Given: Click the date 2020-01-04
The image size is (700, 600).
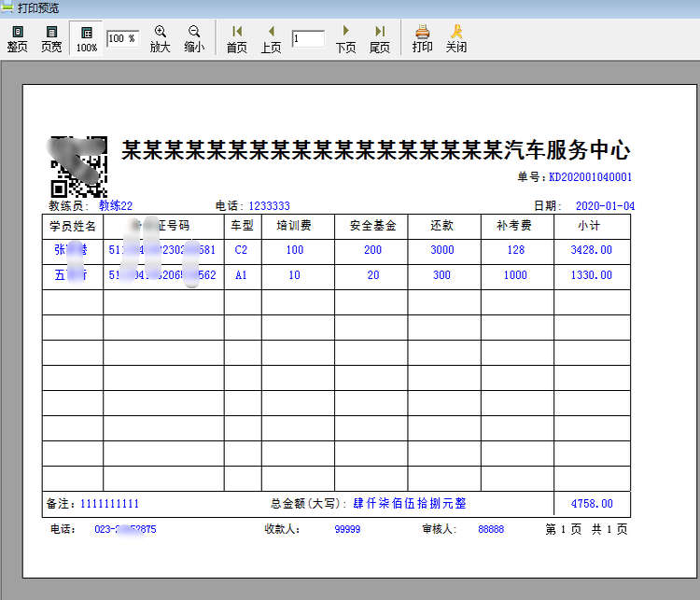Looking at the screenshot, I should coord(605,206).
